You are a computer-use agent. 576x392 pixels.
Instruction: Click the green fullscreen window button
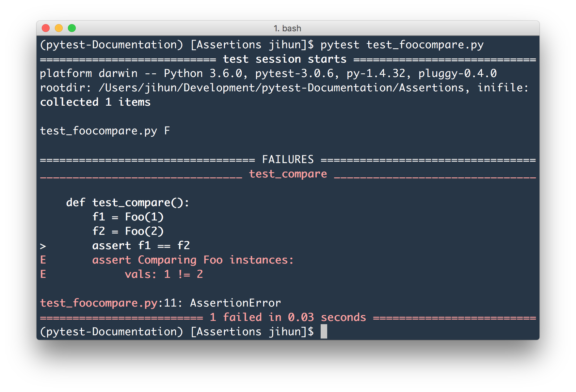(72, 28)
